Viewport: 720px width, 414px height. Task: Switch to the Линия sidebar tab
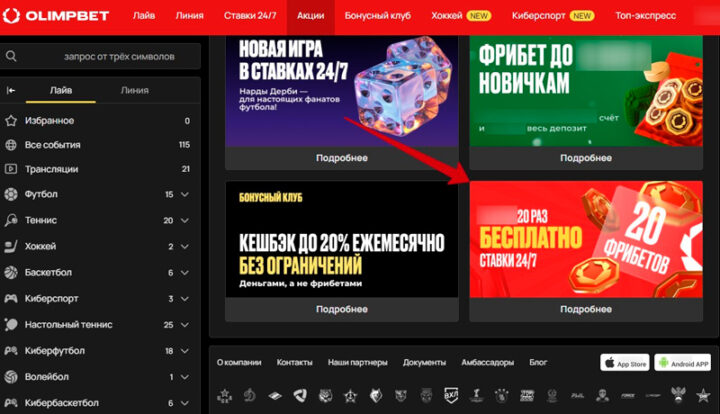tap(135, 90)
